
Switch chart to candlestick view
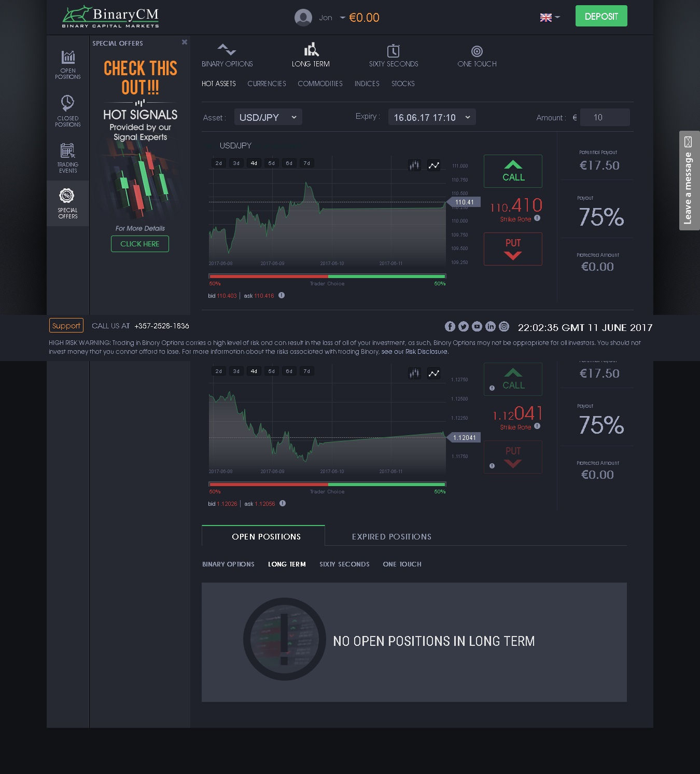coord(414,165)
